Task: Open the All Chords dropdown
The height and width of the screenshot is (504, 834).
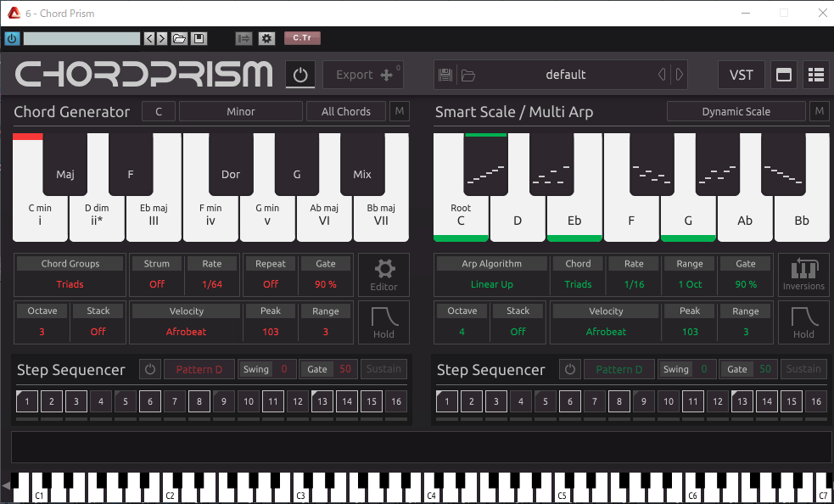Action: click(345, 112)
